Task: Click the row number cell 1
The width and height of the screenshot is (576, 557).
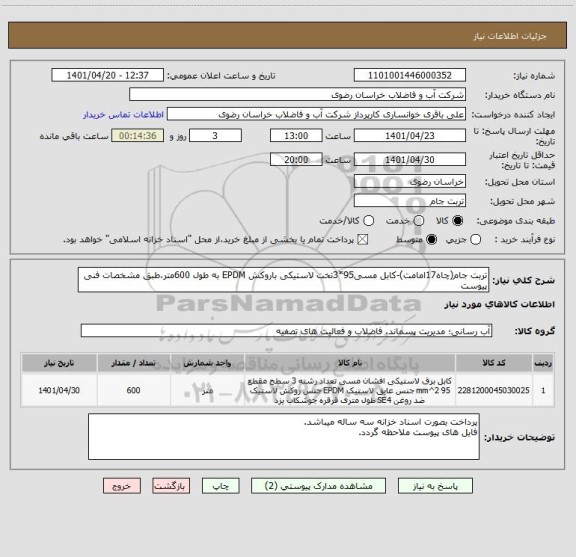Action: click(543, 390)
